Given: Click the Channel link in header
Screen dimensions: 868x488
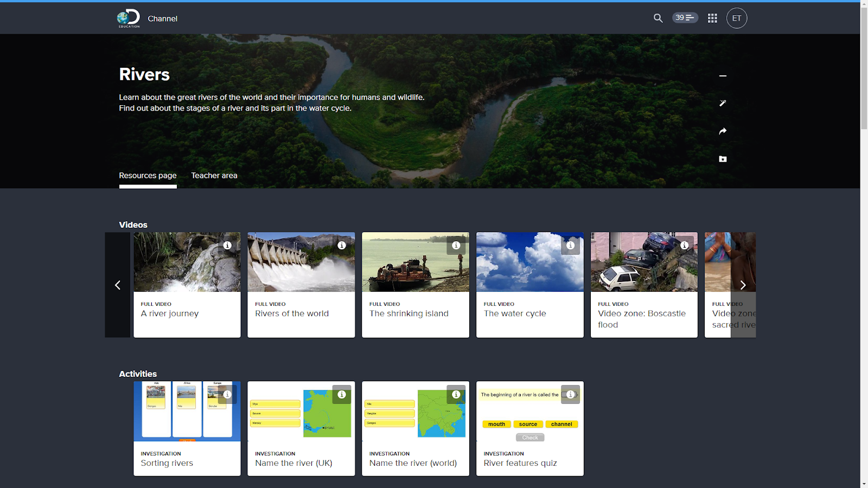Looking at the screenshot, I should (163, 18).
